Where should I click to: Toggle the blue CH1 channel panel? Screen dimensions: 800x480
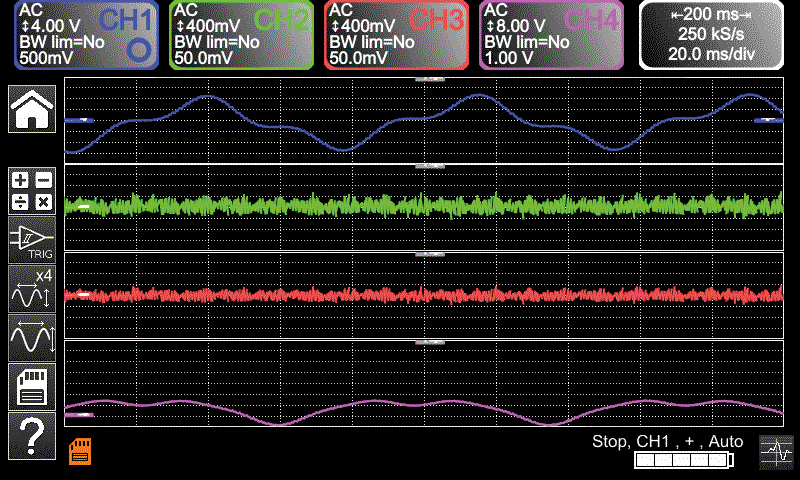[87, 35]
